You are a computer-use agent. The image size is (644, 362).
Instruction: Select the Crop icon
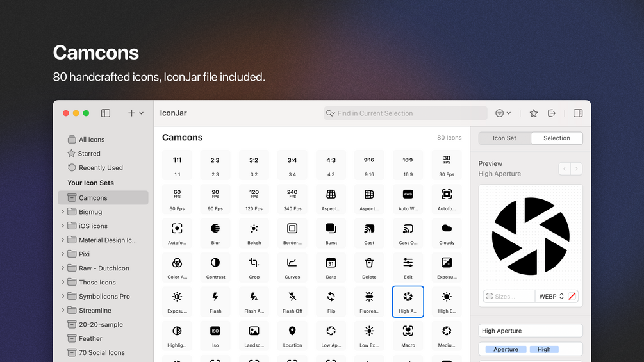pos(254,268)
